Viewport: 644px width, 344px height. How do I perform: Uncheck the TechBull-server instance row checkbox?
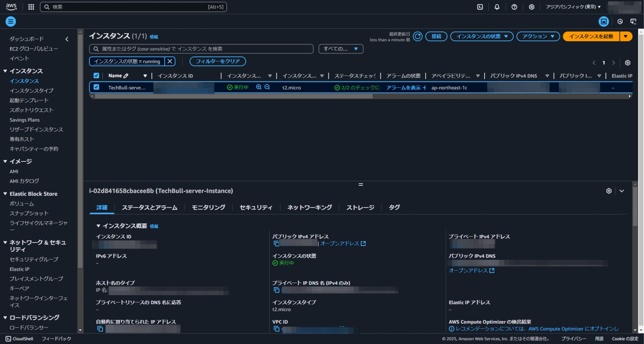point(96,87)
